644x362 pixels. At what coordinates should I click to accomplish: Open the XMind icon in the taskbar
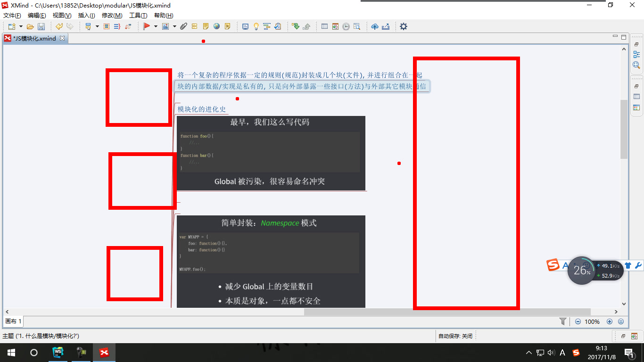[x=104, y=352]
